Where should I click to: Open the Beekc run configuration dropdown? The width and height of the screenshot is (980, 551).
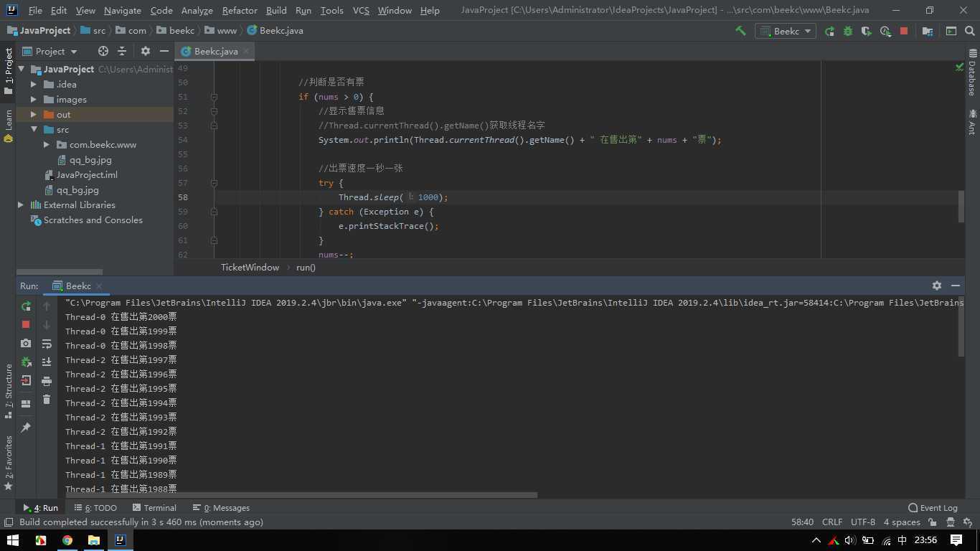click(x=786, y=31)
